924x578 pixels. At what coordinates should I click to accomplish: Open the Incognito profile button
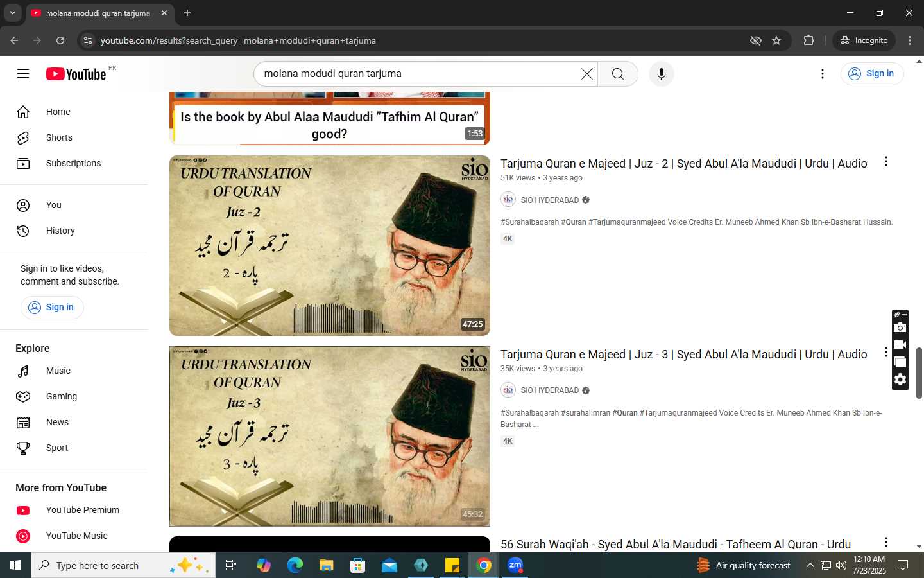(864, 40)
